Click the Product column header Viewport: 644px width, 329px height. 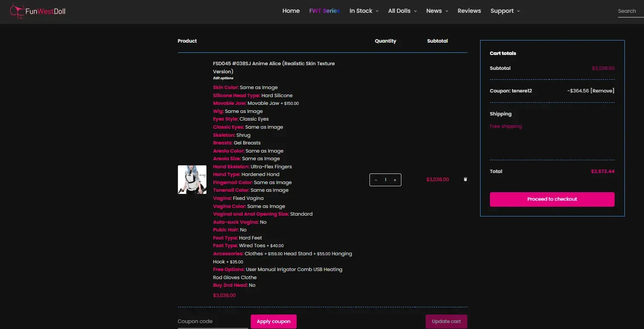(187, 41)
